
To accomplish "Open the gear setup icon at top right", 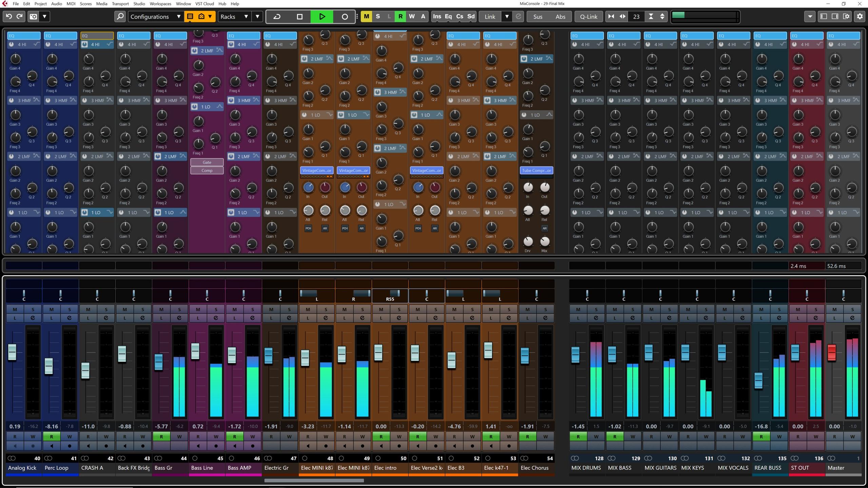I will point(860,16).
